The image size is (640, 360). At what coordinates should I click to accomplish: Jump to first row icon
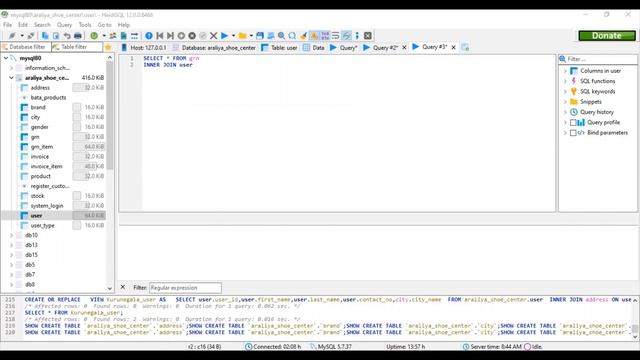pos(160,36)
